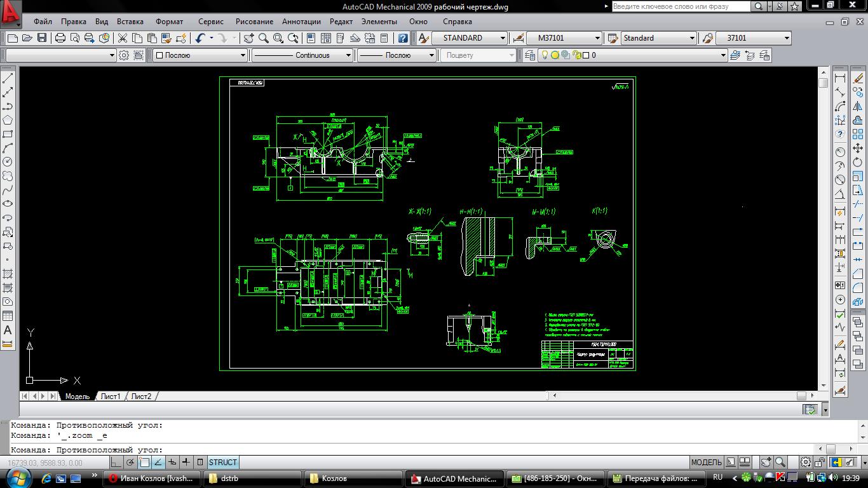Toggle the status bar toolbar lock icon
Viewport: 868px width, 488px height.
tap(819, 463)
